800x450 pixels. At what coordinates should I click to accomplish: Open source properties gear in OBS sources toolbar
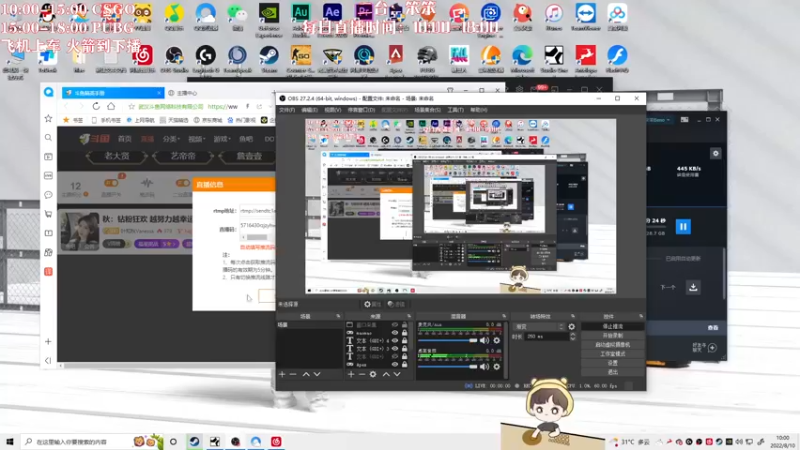pos(373,374)
